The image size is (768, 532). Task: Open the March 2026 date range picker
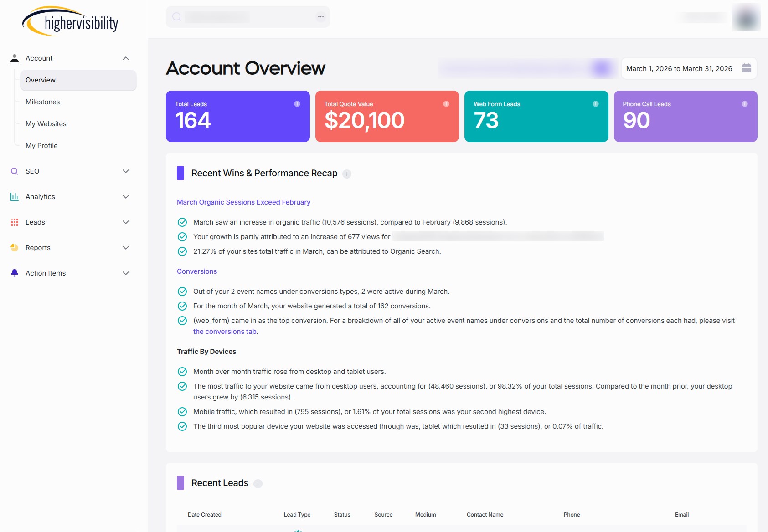point(679,68)
